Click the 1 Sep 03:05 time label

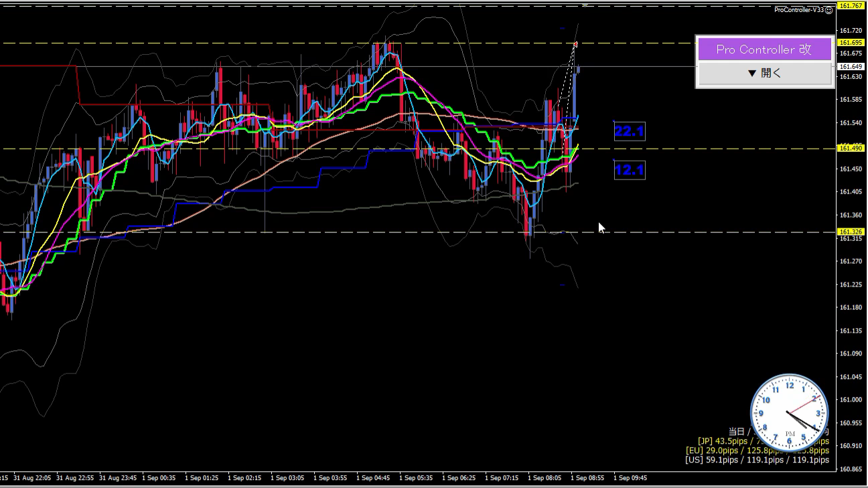point(287,478)
